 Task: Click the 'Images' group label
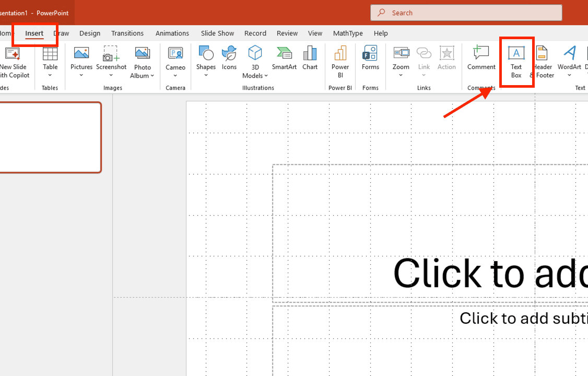112,88
